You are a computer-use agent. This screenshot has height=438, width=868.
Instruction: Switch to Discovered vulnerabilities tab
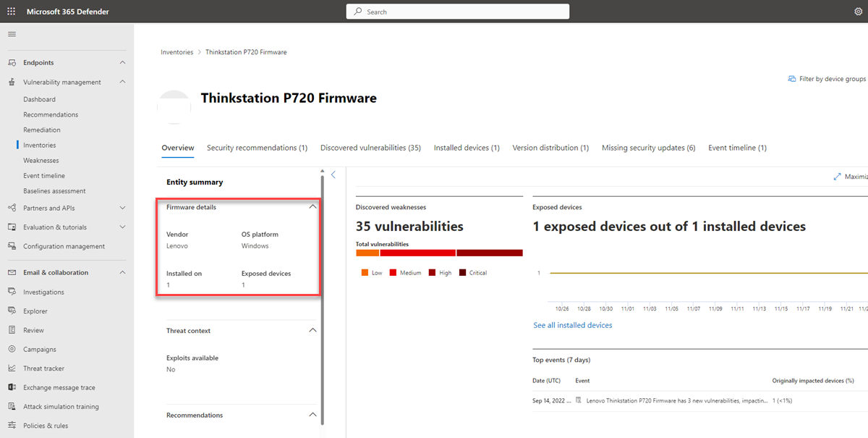(370, 148)
